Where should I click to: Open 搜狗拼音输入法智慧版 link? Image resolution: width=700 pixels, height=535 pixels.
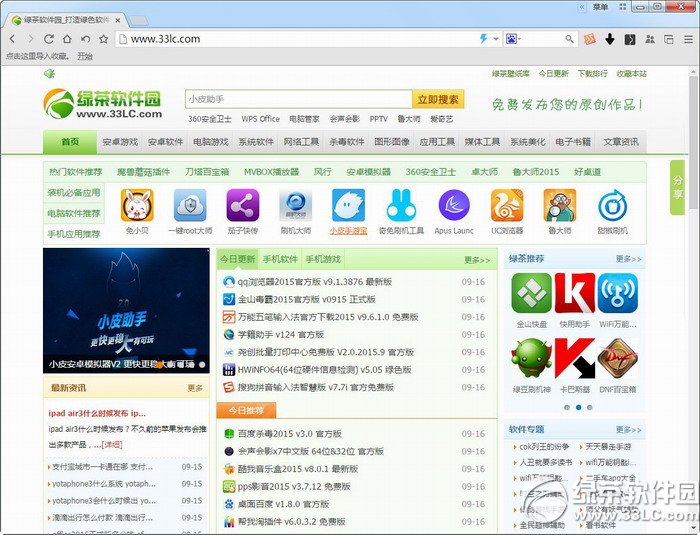(315, 387)
